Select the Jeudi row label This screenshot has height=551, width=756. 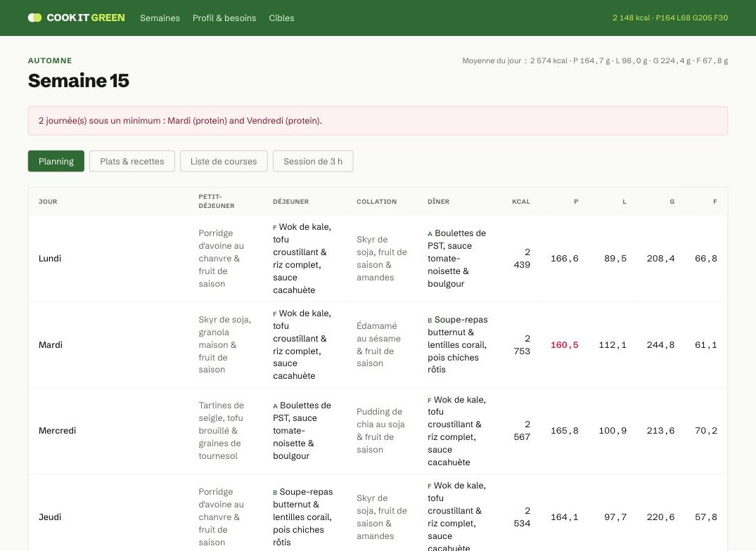pyautogui.click(x=50, y=517)
